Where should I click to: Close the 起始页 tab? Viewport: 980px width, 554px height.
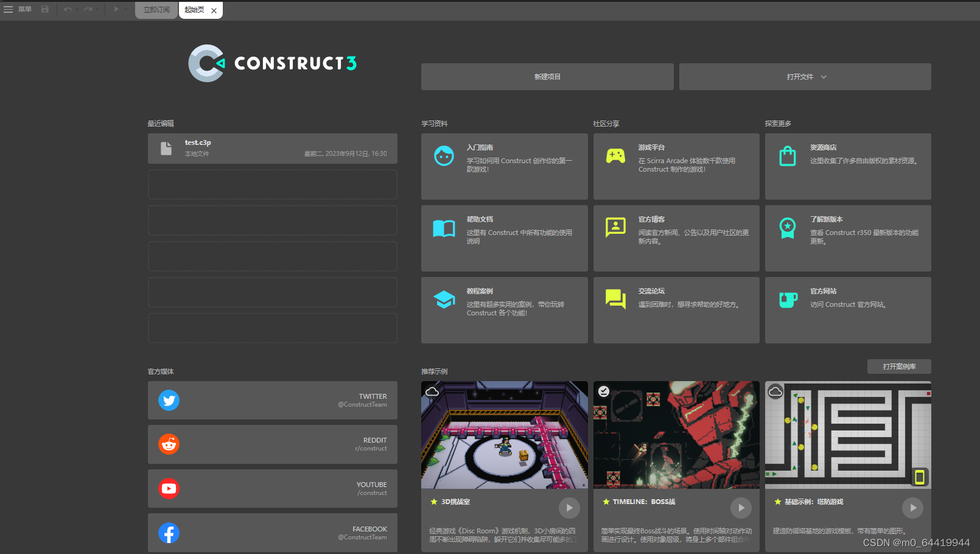pyautogui.click(x=214, y=11)
